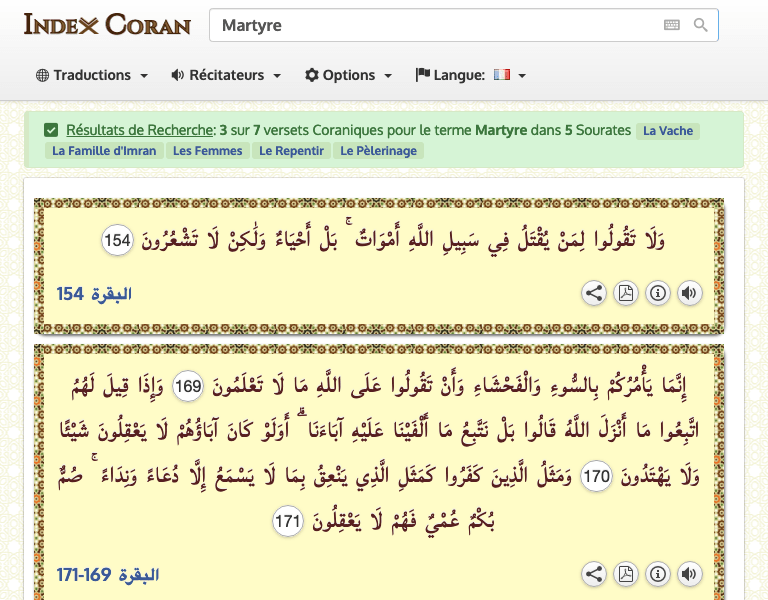Click verse number marker 171
This screenshot has height=600, width=768.
(x=288, y=521)
